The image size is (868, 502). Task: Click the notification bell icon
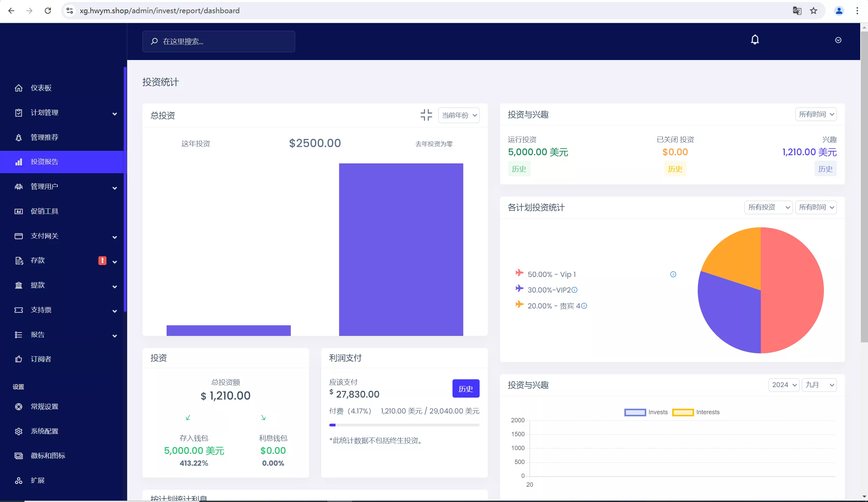pos(755,40)
